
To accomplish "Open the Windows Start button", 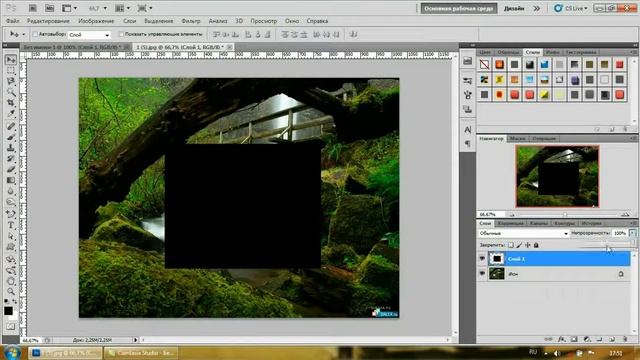I will [12, 352].
